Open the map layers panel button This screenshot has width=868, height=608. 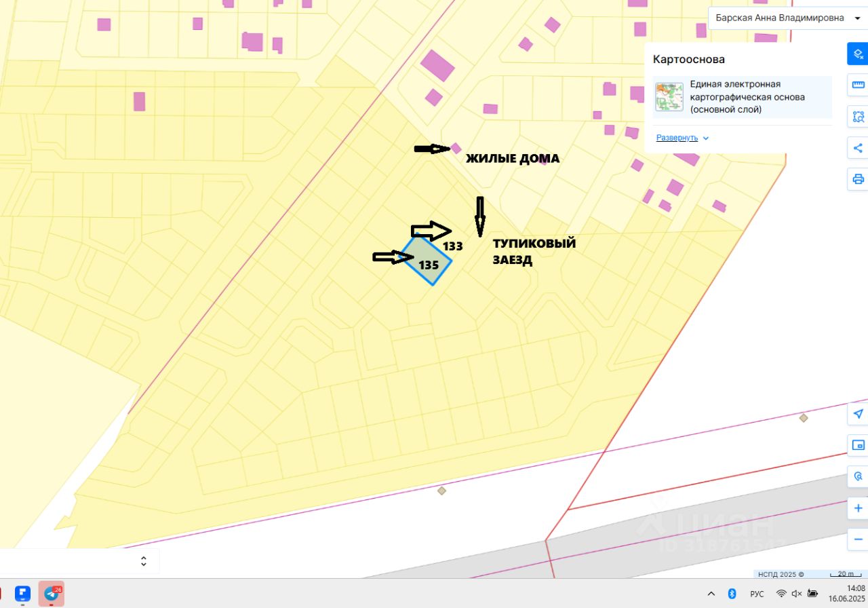pos(858,54)
